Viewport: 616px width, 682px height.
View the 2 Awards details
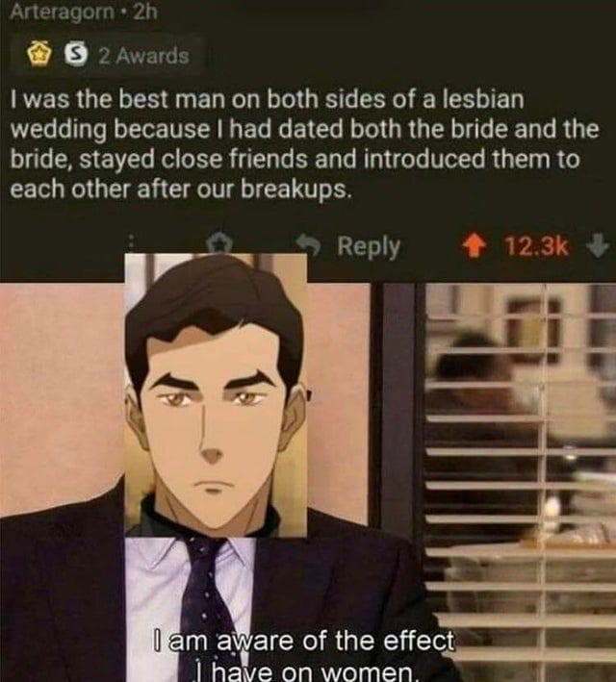(143, 56)
